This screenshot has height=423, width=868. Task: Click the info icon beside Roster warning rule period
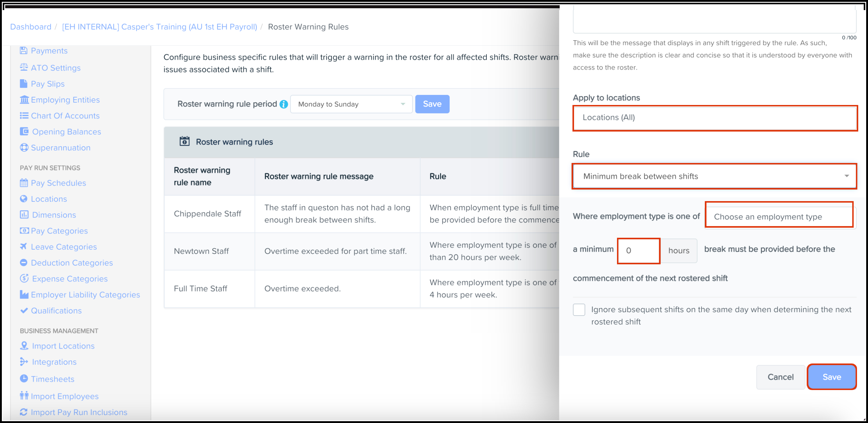(284, 104)
